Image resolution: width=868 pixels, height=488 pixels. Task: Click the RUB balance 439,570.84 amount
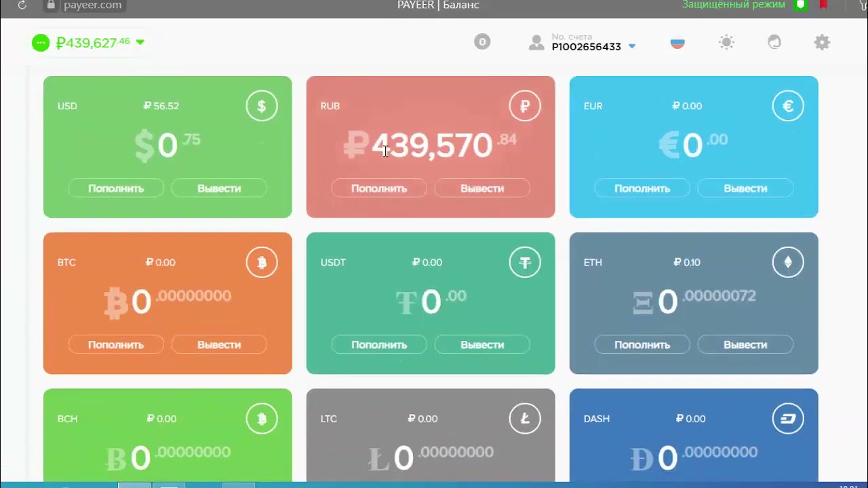point(431,146)
